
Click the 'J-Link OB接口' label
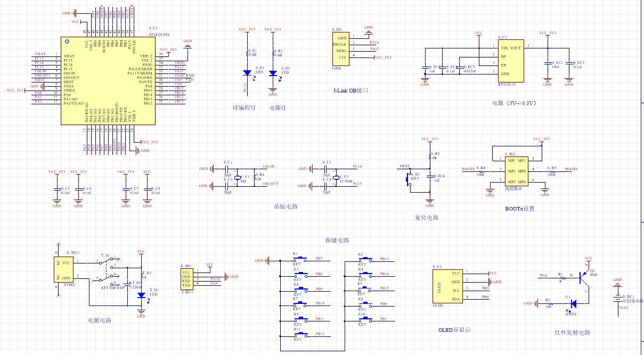(x=350, y=90)
